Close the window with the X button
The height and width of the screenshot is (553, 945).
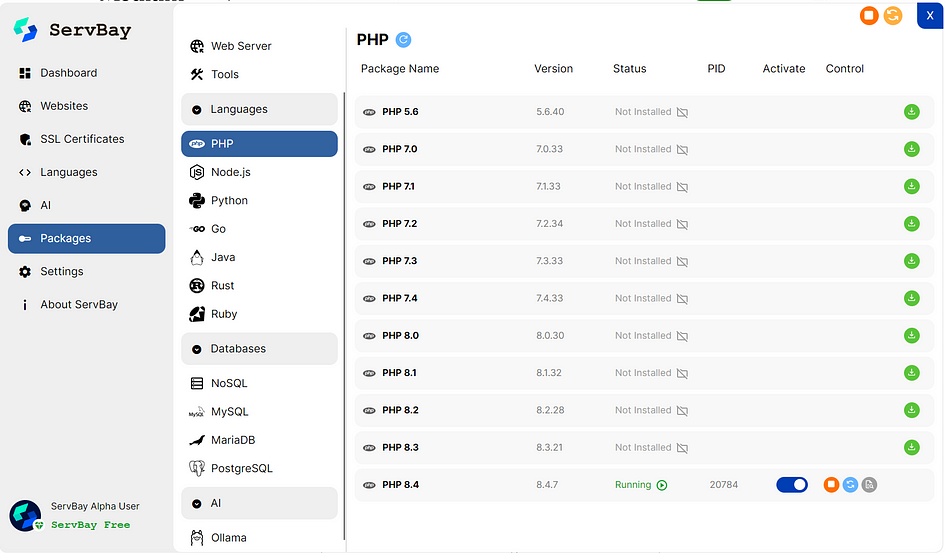pos(930,16)
